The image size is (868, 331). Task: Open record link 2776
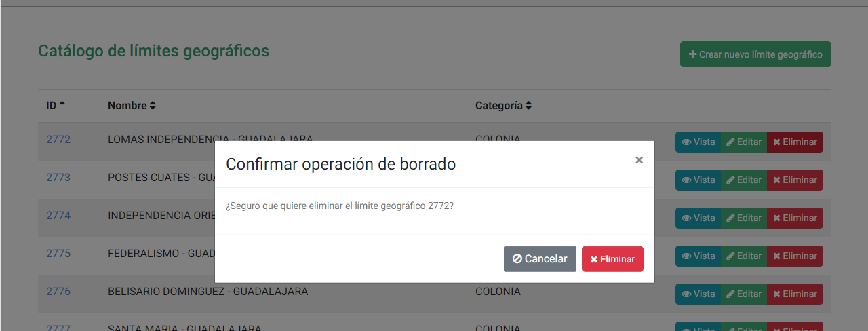pos(58,292)
